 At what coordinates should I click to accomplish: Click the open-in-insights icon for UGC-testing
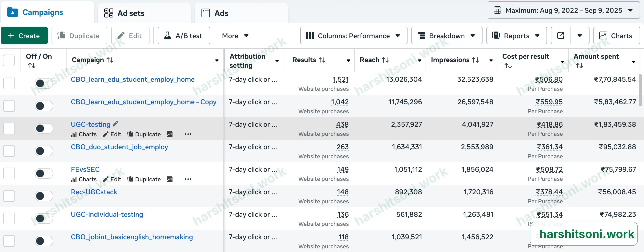(x=170, y=134)
